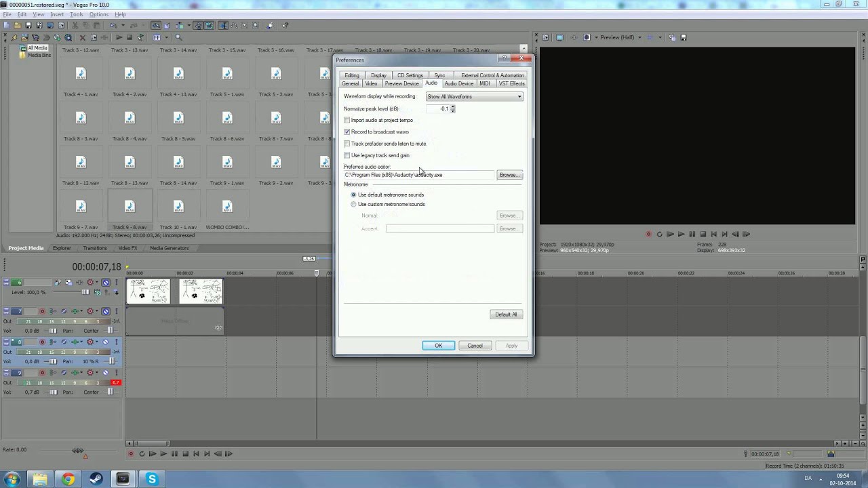Arm track 7 for record
This screenshot has height=488, width=868.
[x=42, y=311]
